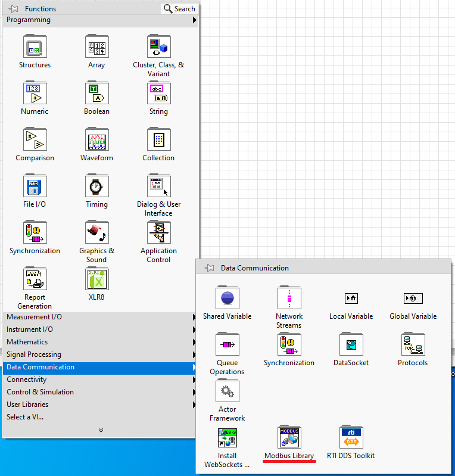Open the Numeric palette
Screen dimensions: 455x476
click(x=35, y=93)
